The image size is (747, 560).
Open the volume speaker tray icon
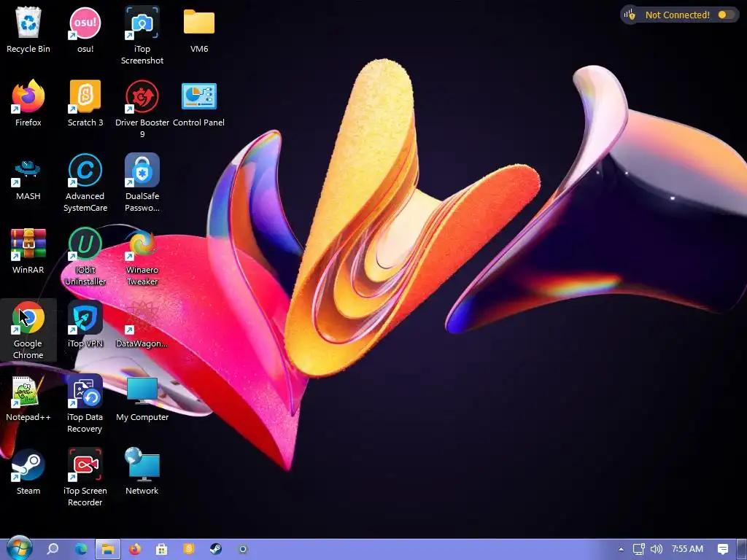(x=657, y=549)
